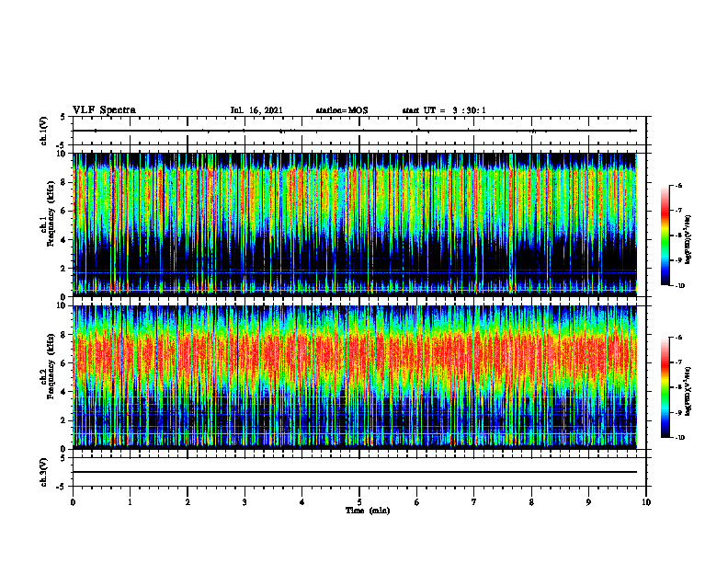
Task: Click the "-10" label on ch.2 color bar
Action: [x=680, y=438]
